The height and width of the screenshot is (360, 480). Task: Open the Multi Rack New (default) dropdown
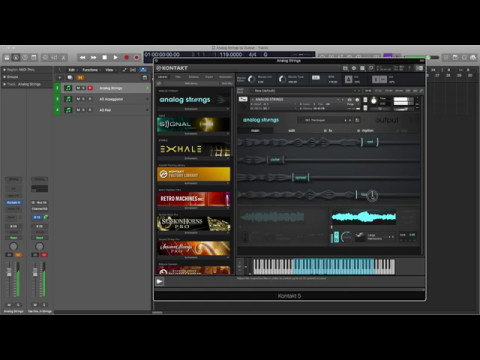tap(305, 91)
